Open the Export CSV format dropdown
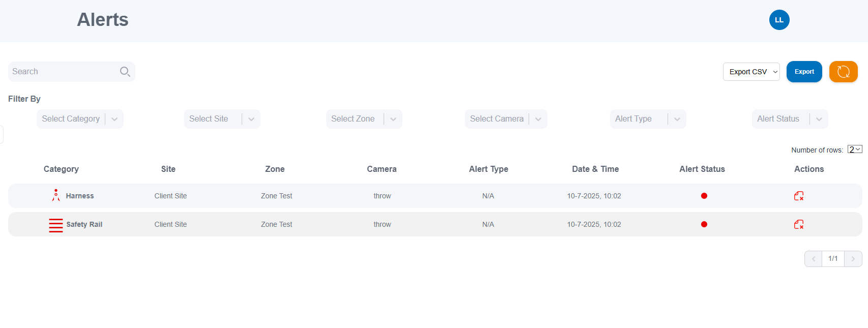The image size is (868, 328). (x=751, y=72)
